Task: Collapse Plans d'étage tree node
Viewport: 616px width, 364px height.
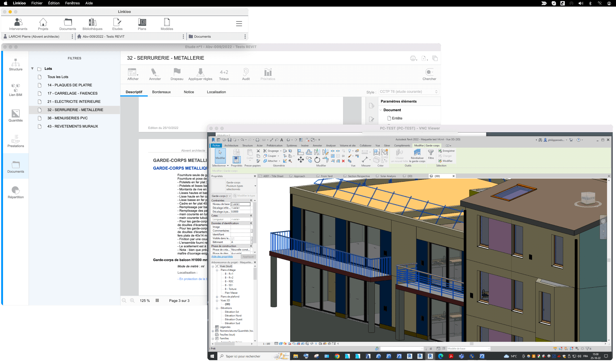Action: pos(217,270)
